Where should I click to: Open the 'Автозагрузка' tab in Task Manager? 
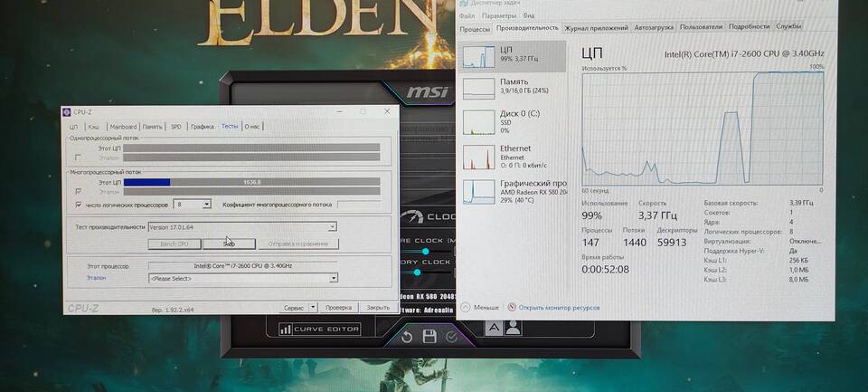click(654, 27)
